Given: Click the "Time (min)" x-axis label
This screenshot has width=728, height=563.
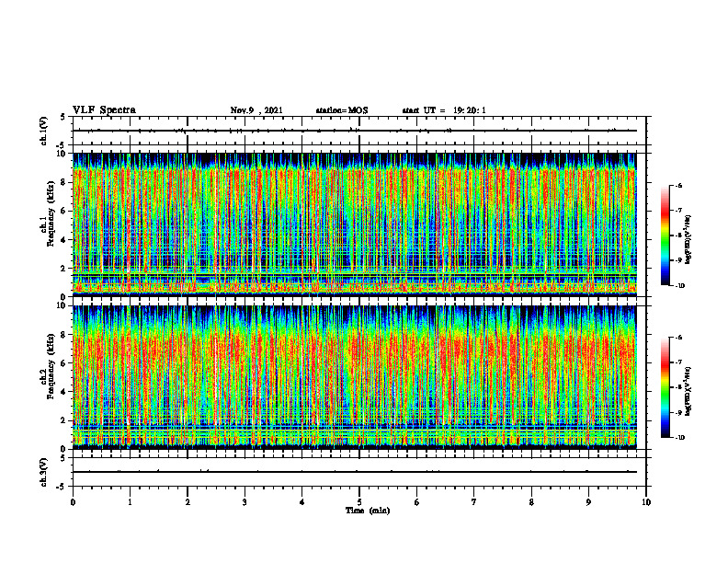Looking at the screenshot, I should coord(368,511).
